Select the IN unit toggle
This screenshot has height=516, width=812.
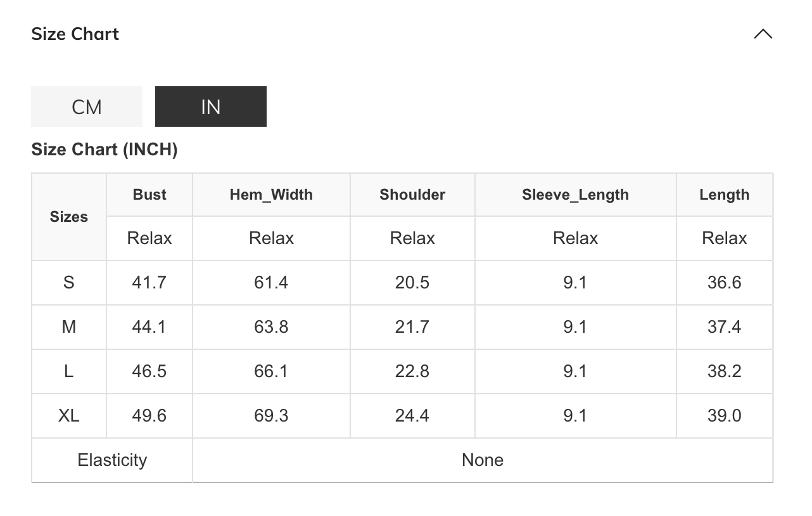tap(210, 106)
